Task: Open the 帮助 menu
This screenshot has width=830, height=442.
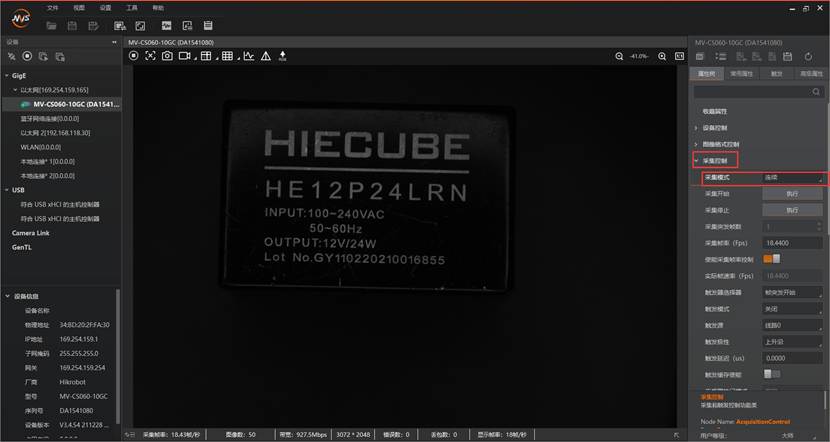Action: [158, 7]
